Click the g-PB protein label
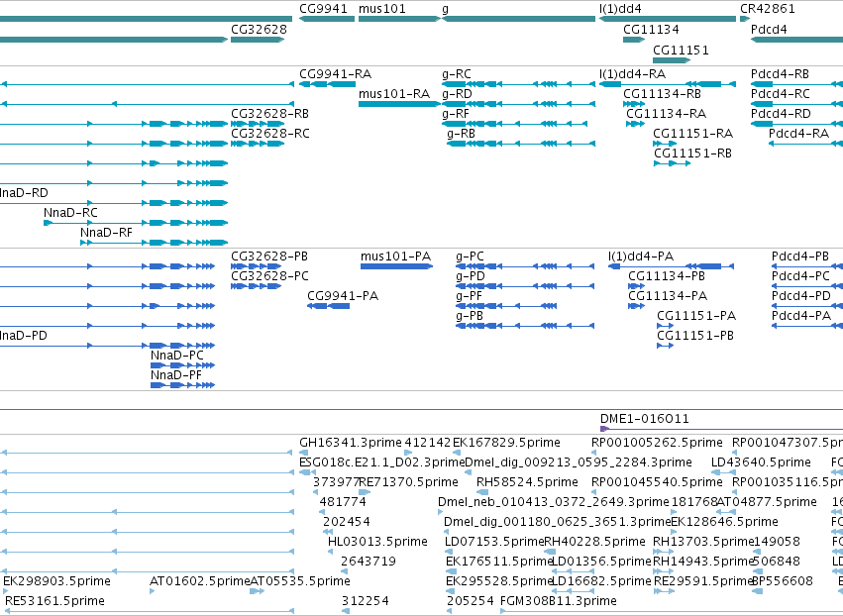This screenshot has width=843, height=616. tap(470, 316)
